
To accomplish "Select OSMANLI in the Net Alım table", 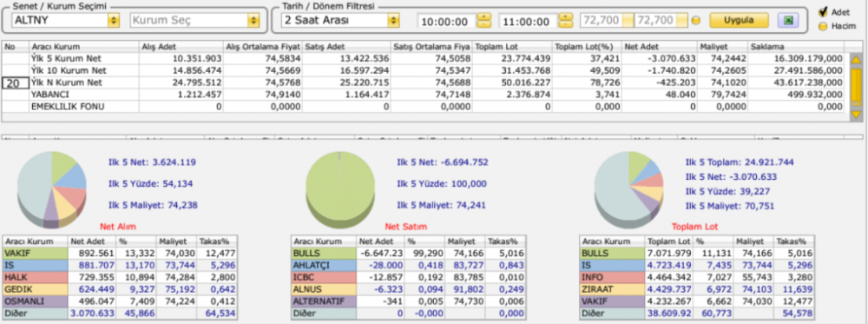I will pos(120,301).
